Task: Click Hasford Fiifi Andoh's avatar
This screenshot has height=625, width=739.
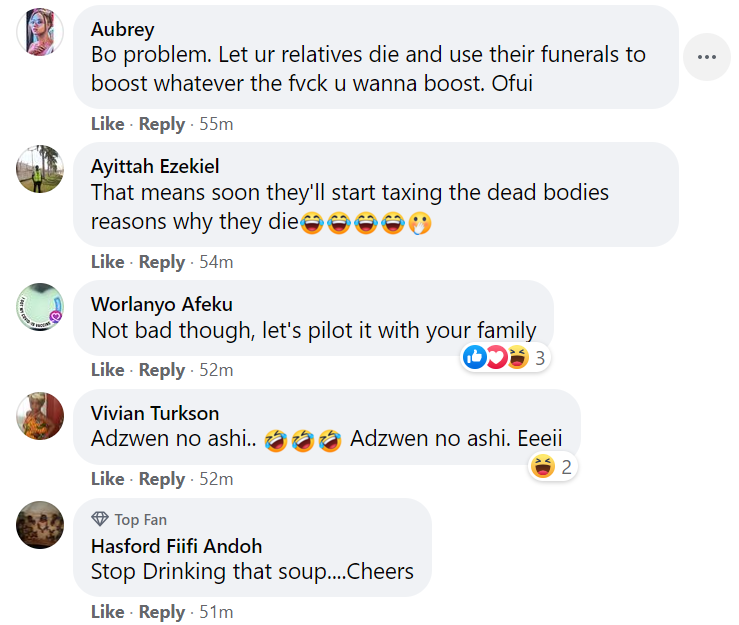Action: click(40, 524)
